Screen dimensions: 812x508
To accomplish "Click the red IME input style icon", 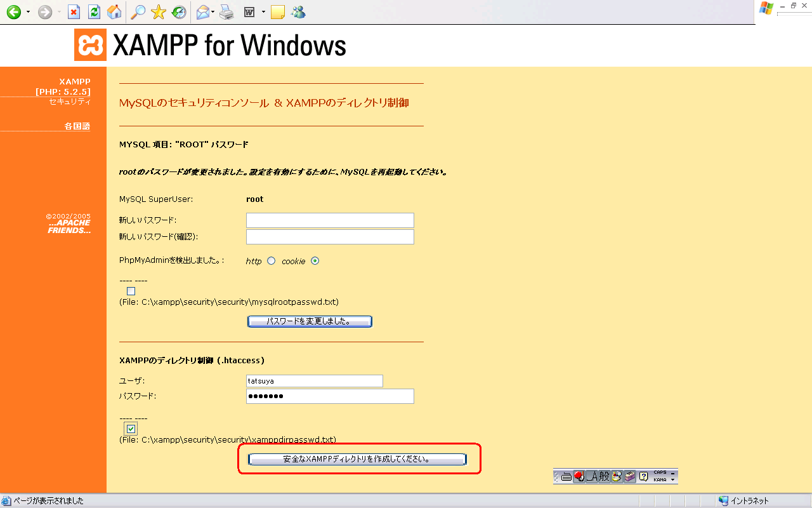I will pyautogui.click(x=579, y=476).
